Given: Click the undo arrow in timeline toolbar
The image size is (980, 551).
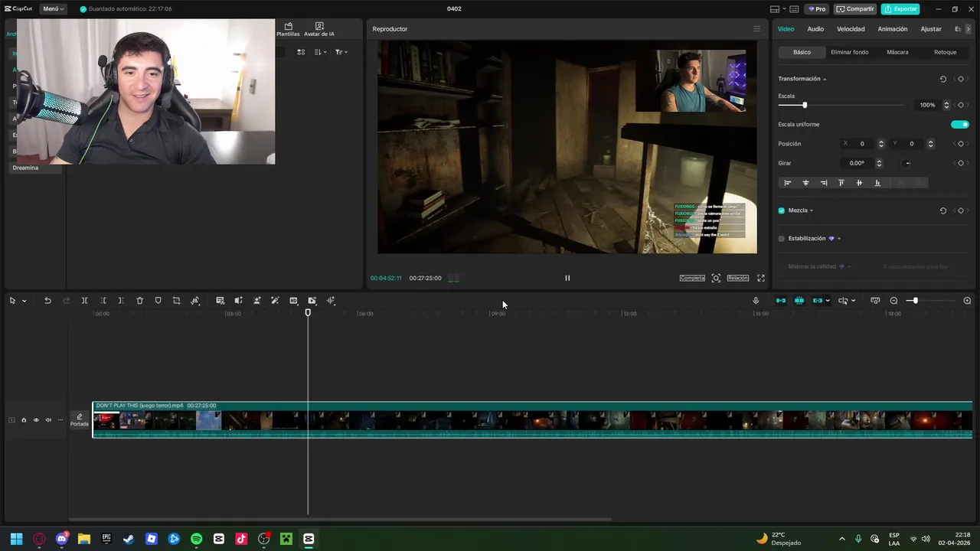Looking at the screenshot, I should click(x=47, y=301).
